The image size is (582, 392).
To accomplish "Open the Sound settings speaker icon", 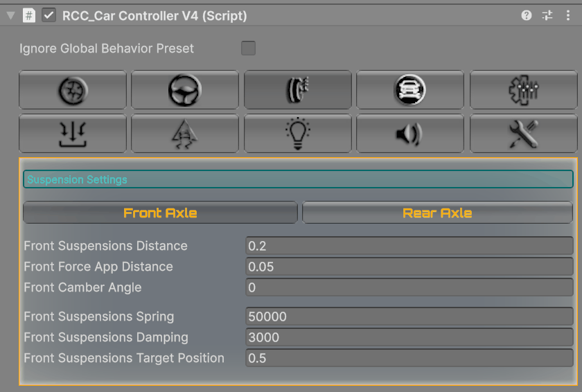I will pyautogui.click(x=410, y=134).
